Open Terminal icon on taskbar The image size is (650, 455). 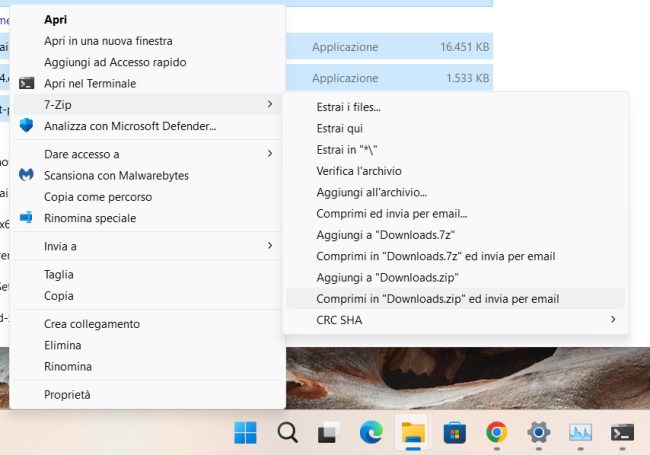622,433
